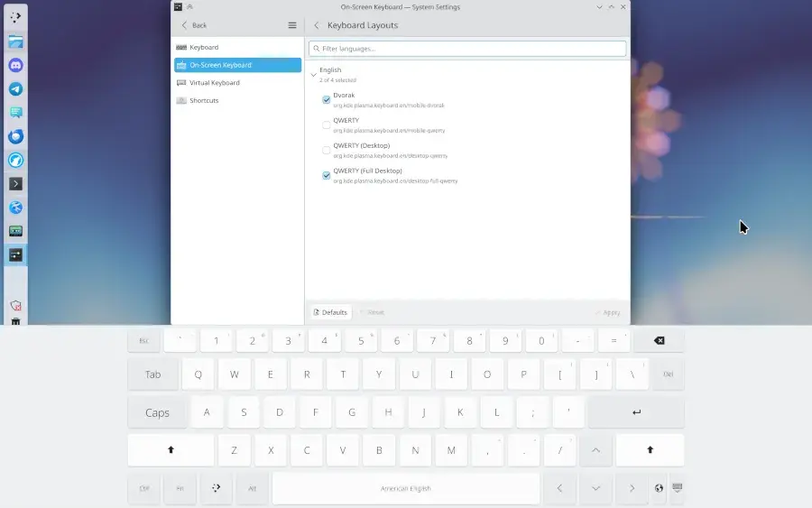This screenshot has height=508, width=812.
Task: Tap the backtick key next to Esc
Action: coord(180,340)
